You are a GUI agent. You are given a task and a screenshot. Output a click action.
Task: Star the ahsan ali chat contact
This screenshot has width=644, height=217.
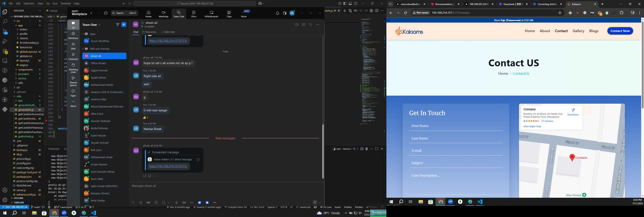(142, 23)
